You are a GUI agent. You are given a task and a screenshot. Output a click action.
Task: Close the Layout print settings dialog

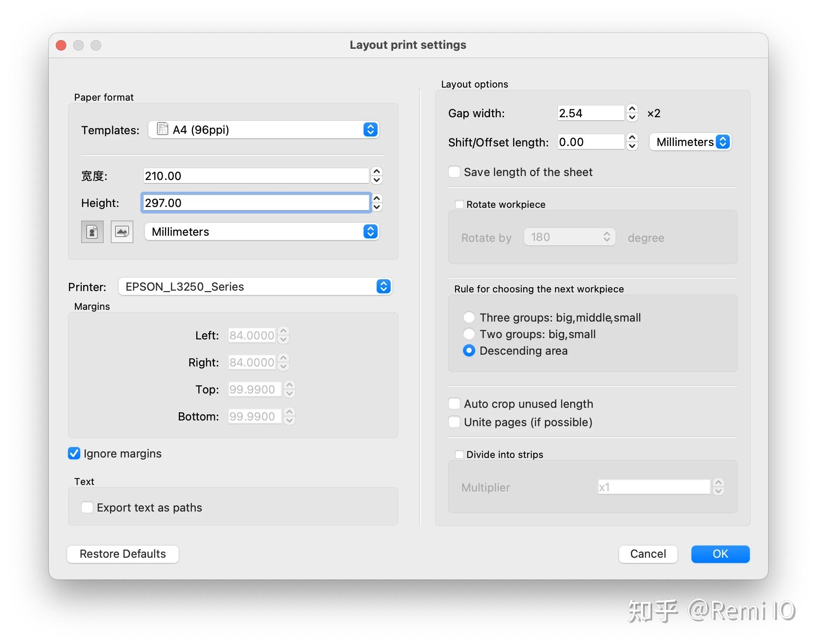pyautogui.click(x=61, y=45)
